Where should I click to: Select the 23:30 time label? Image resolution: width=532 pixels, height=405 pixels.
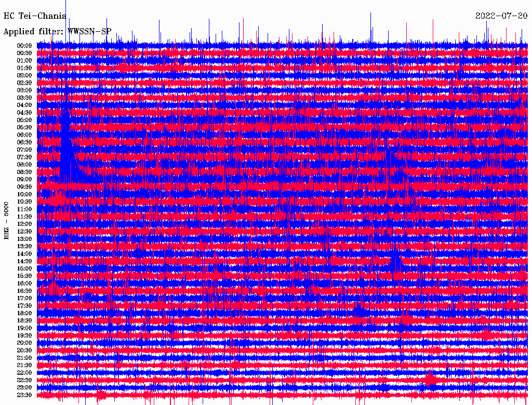click(24, 395)
